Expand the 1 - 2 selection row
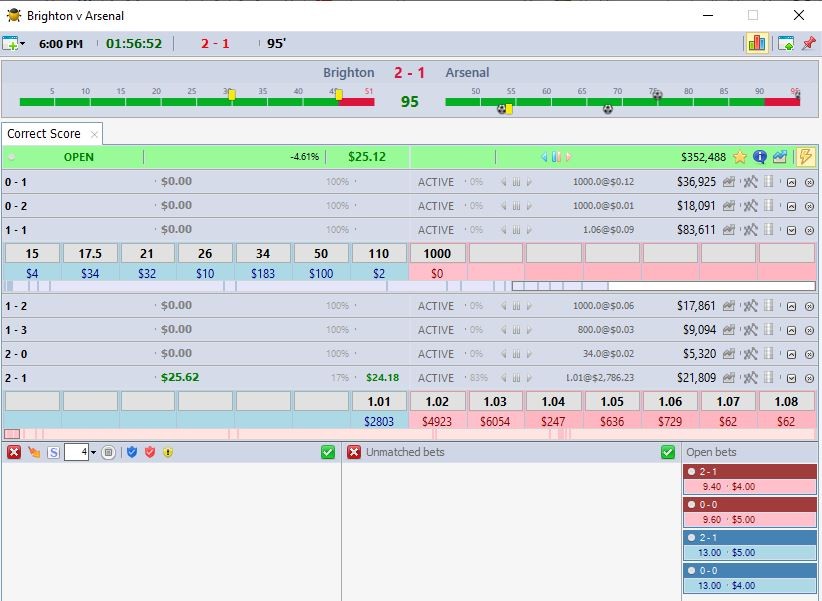Screen dimensions: 822x601 [792, 306]
